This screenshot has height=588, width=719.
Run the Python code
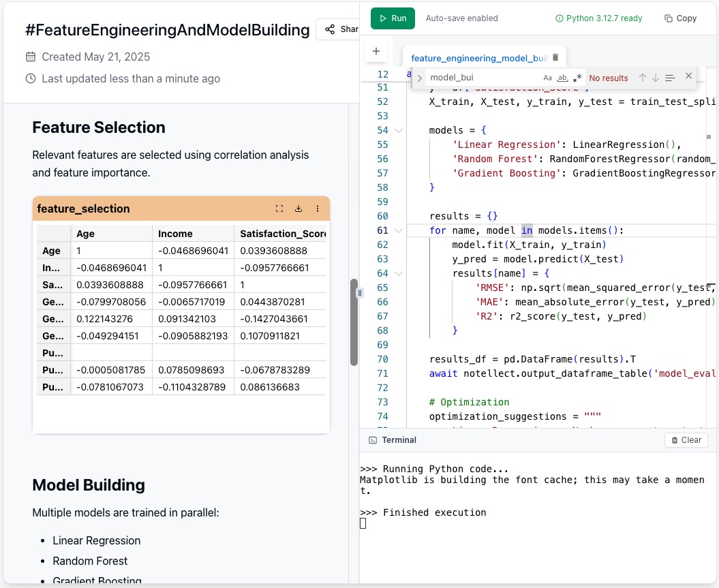coord(393,18)
